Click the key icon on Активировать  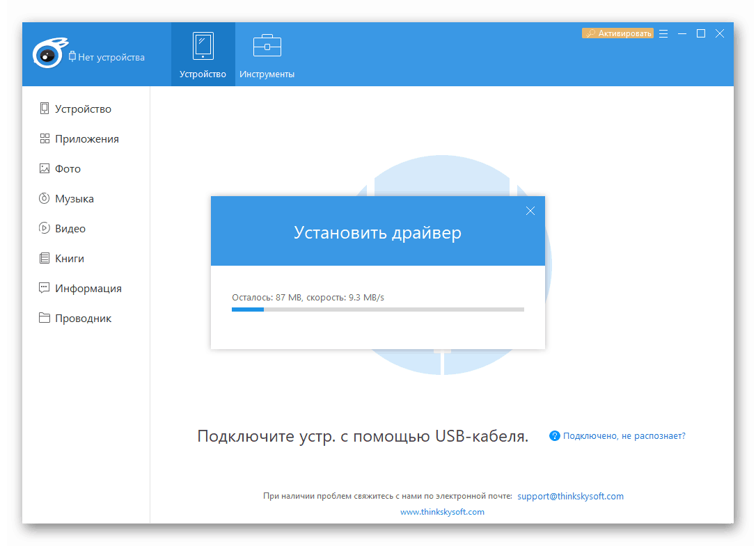[590, 33]
